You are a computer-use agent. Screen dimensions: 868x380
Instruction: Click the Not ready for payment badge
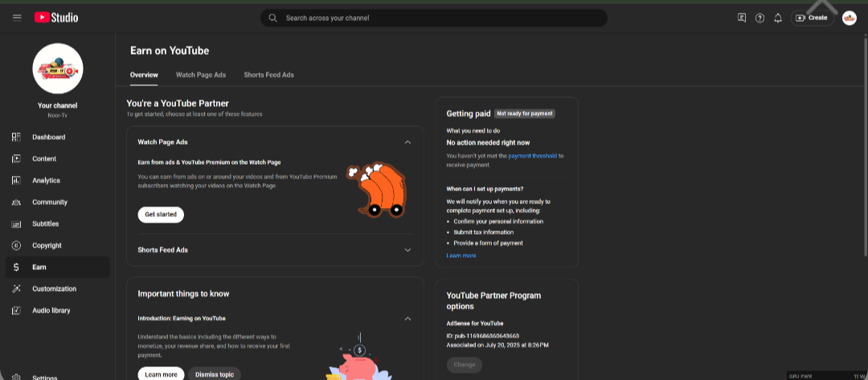(x=525, y=113)
